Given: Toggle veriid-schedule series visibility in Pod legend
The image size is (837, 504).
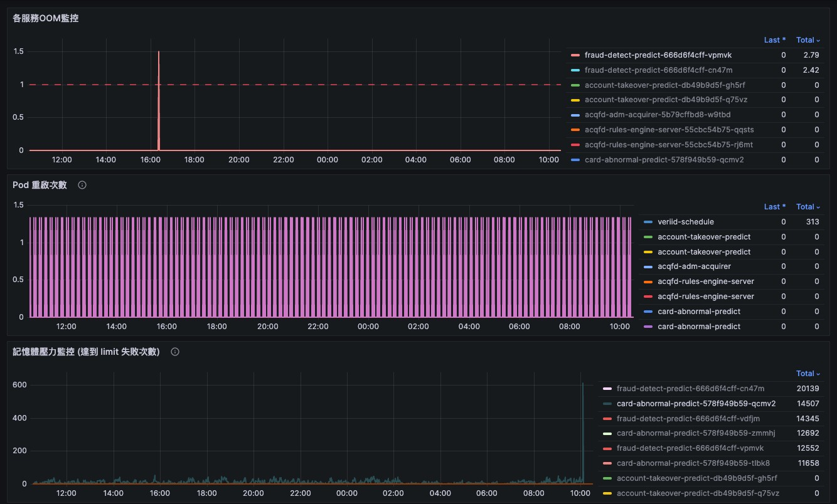Looking at the screenshot, I should click(x=685, y=222).
